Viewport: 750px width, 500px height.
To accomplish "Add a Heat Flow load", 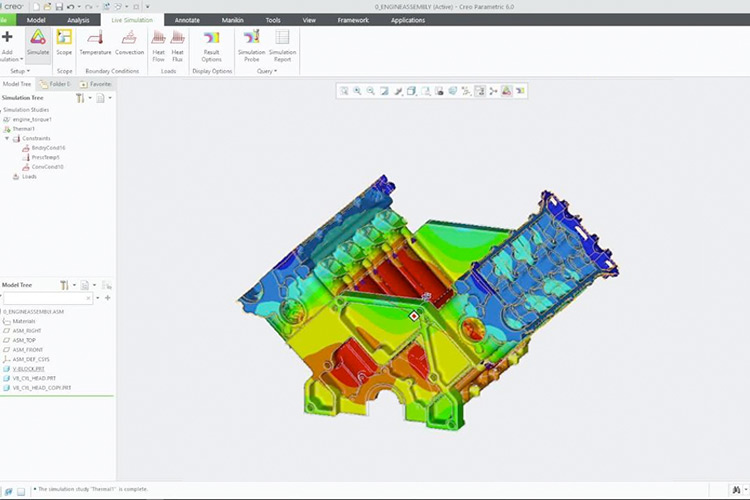I will pyautogui.click(x=158, y=44).
